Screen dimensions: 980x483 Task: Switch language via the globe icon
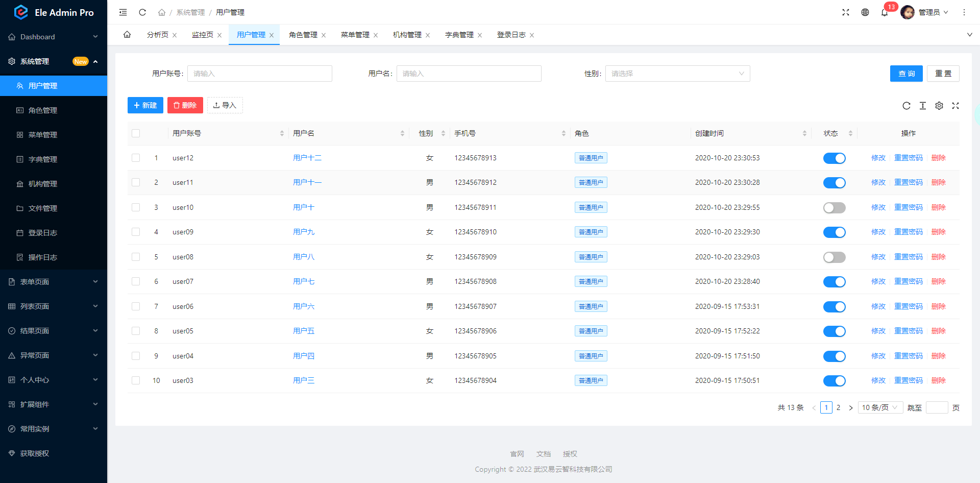pos(865,12)
